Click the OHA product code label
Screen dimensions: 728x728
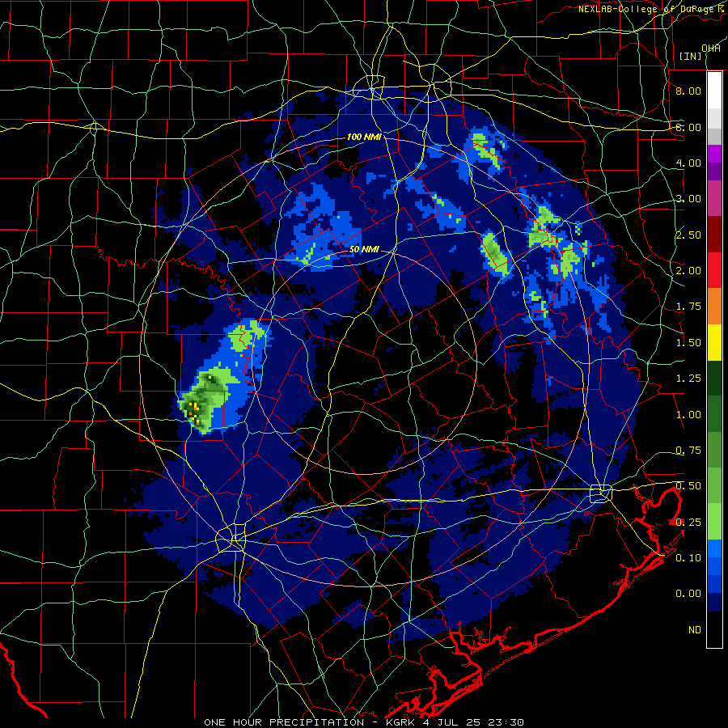click(x=711, y=49)
